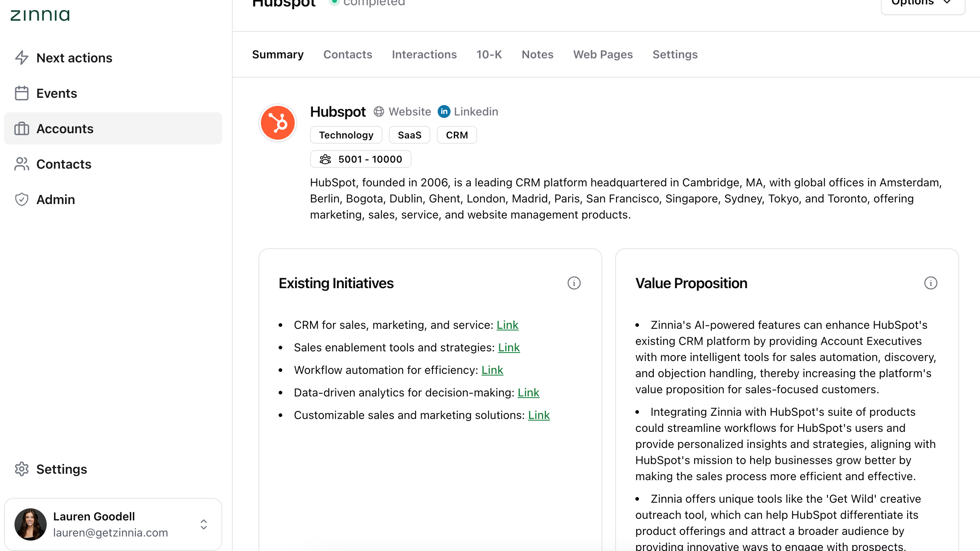
Task: Click the Admin shield icon
Action: (x=22, y=199)
